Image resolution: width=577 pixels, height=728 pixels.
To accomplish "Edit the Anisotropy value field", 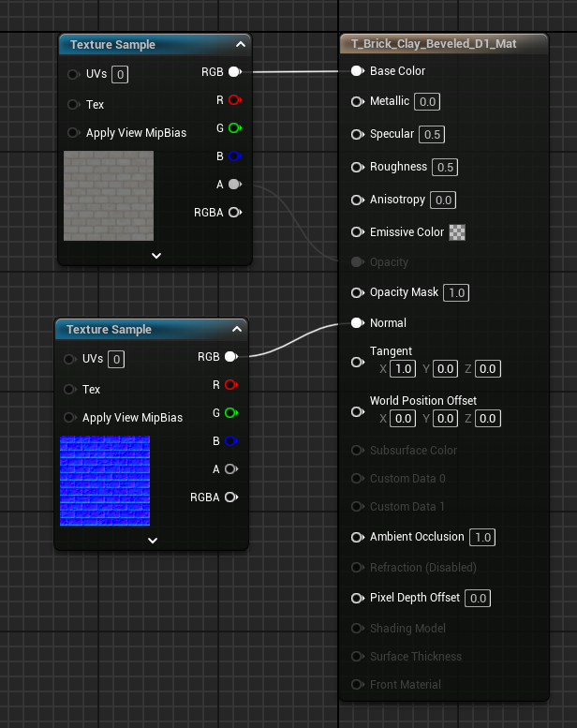I will (x=443, y=201).
